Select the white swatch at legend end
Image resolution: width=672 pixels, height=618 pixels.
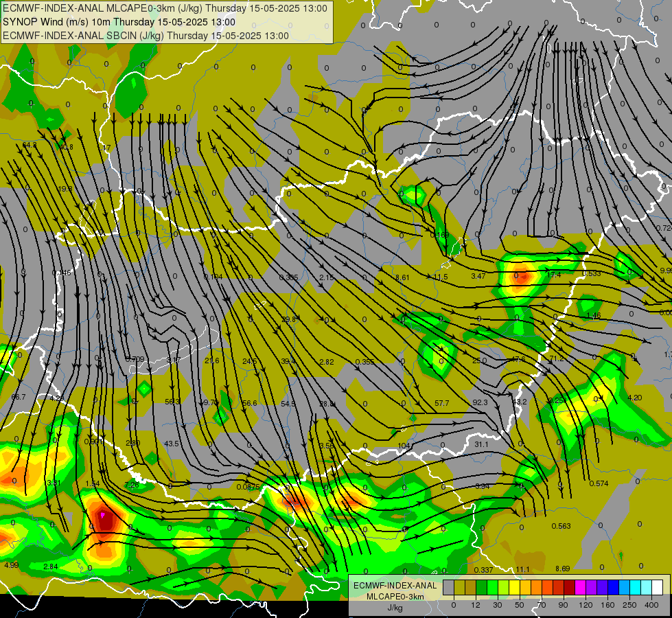[658, 588]
